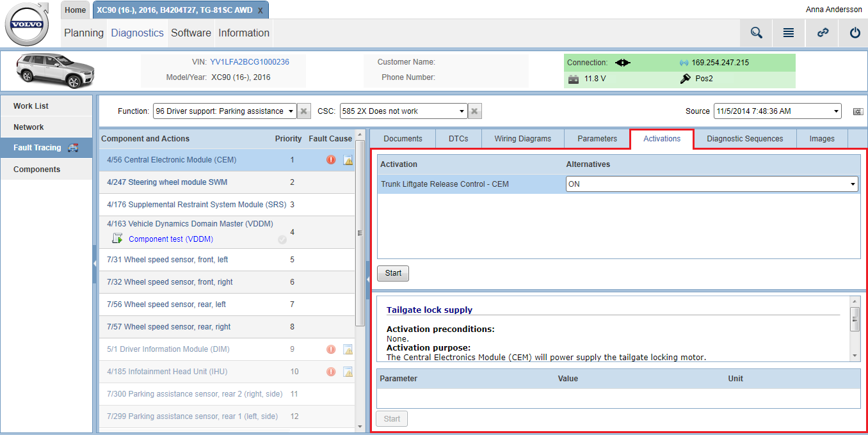Click the small icon beside Source dropdown

[x=858, y=112]
